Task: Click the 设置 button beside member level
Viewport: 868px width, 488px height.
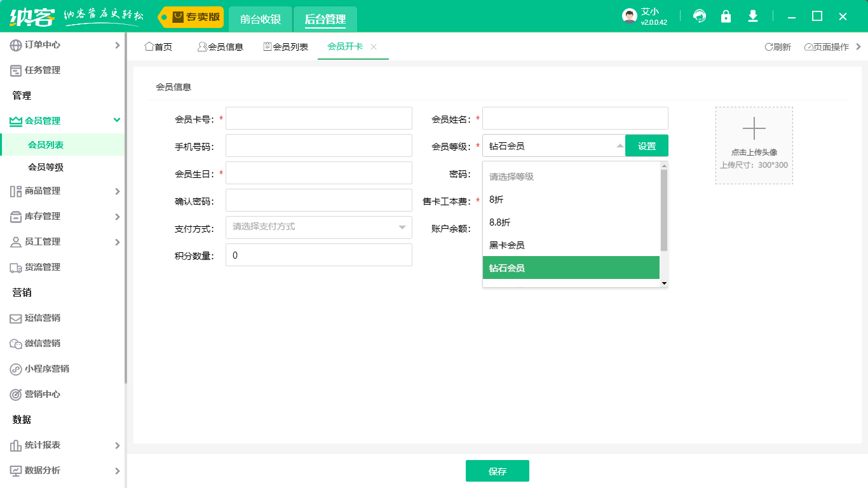Action: coord(646,146)
